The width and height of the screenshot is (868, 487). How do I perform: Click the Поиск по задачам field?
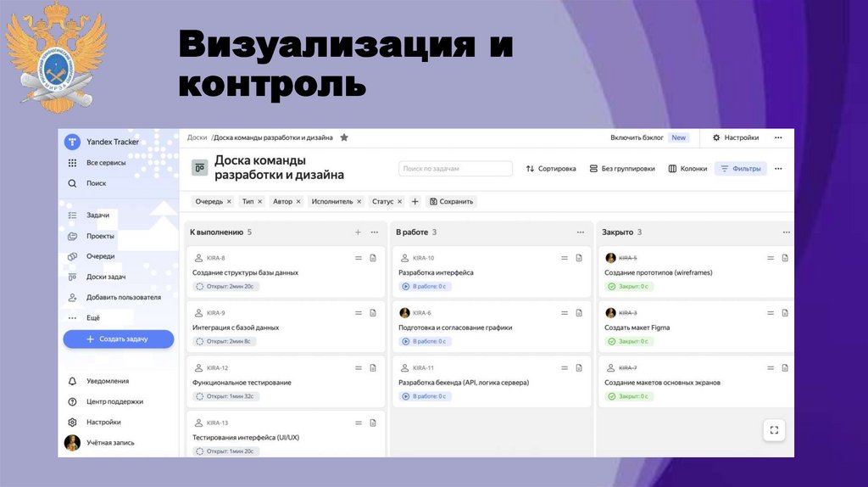pyautogui.click(x=455, y=169)
